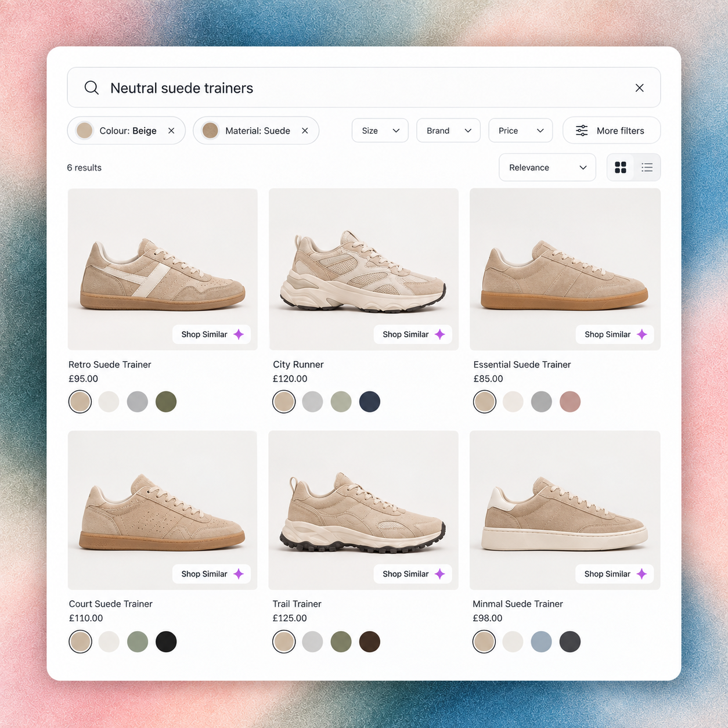Select the navy swatch for City Runner
This screenshot has height=728, width=728.
pos(370,402)
